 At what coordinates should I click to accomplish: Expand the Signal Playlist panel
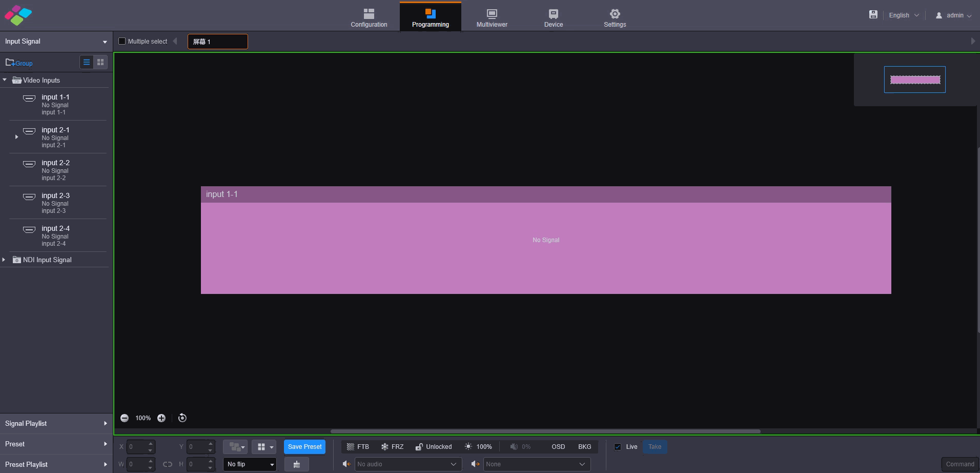pos(56,423)
